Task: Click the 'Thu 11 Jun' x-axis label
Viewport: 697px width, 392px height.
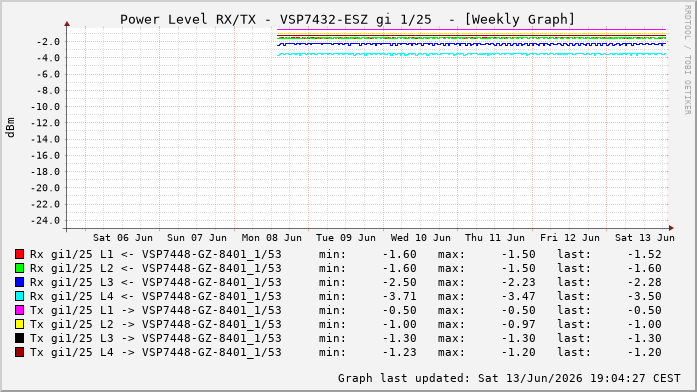Action: click(495, 238)
